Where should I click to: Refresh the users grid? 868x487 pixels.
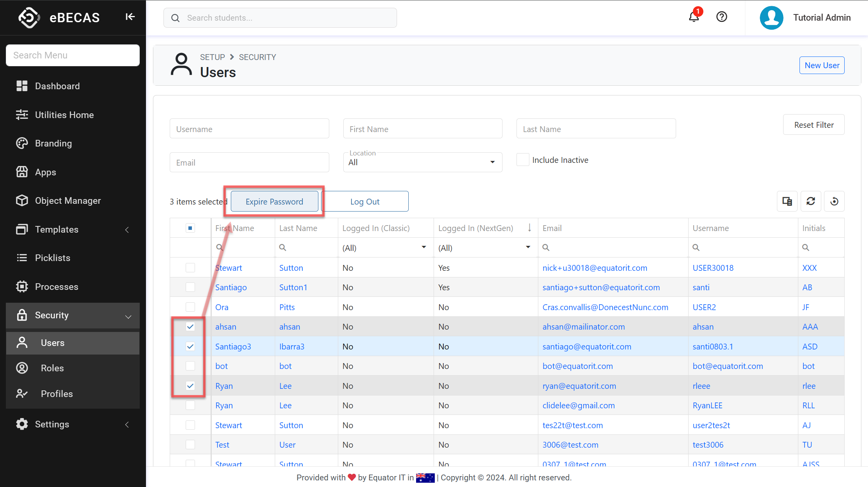tap(811, 201)
